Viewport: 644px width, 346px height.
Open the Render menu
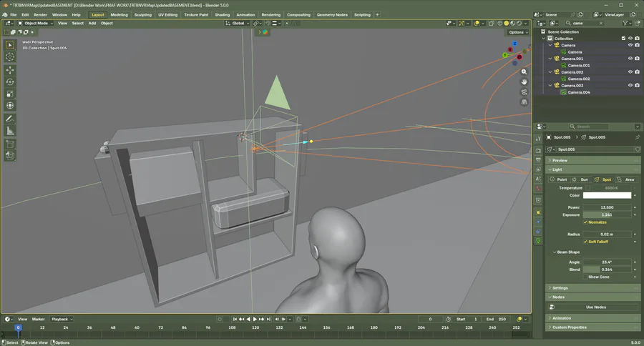tap(40, 15)
